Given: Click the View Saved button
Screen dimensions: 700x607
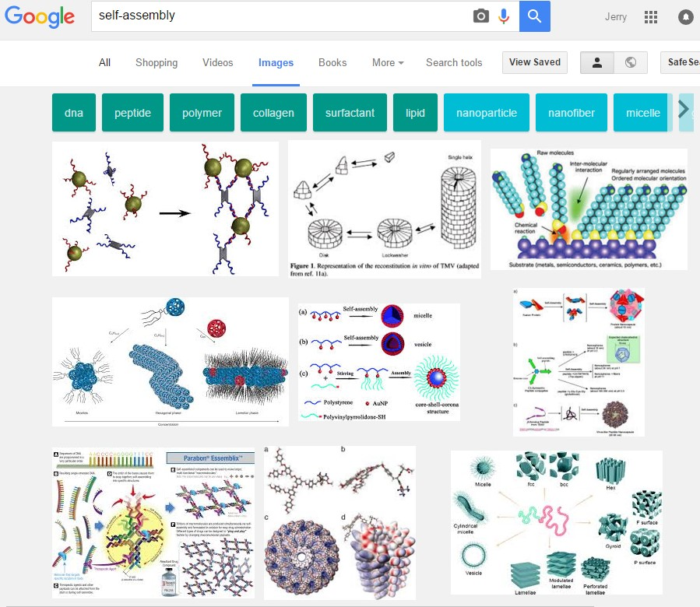Looking at the screenshot, I should pyautogui.click(x=534, y=62).
